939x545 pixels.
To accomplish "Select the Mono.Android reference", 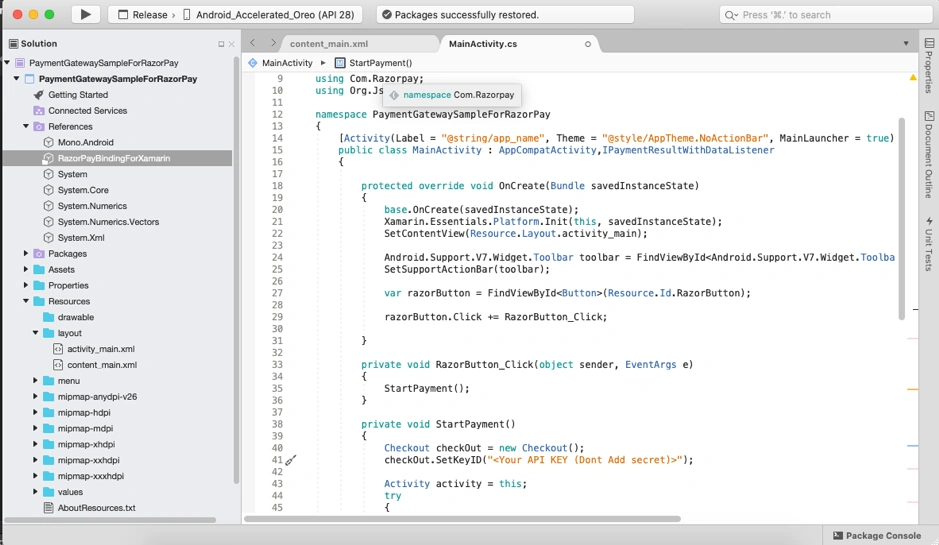I will tap(85, 142).
